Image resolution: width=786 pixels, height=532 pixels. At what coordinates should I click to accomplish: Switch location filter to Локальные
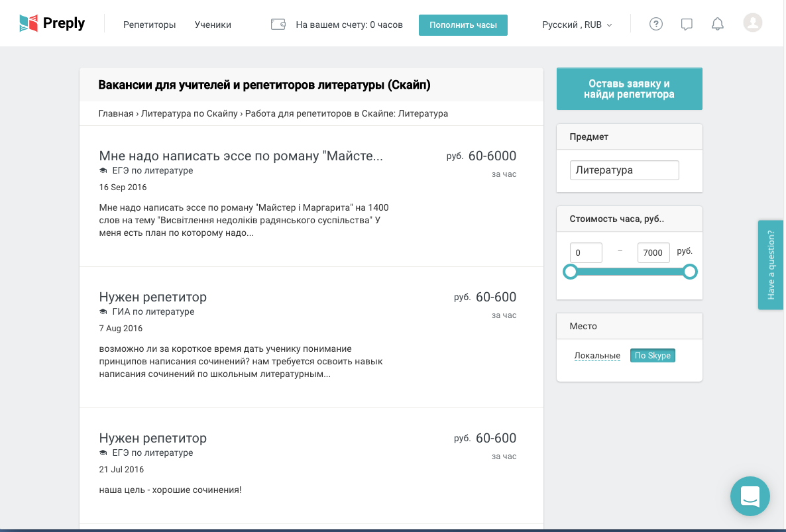597,356
